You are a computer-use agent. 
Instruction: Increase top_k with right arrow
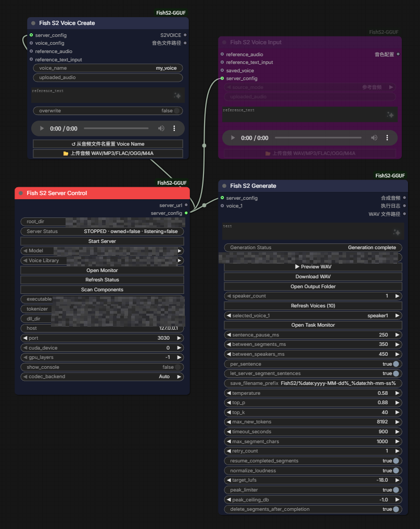pyautogui.click(x=398, y=412)
